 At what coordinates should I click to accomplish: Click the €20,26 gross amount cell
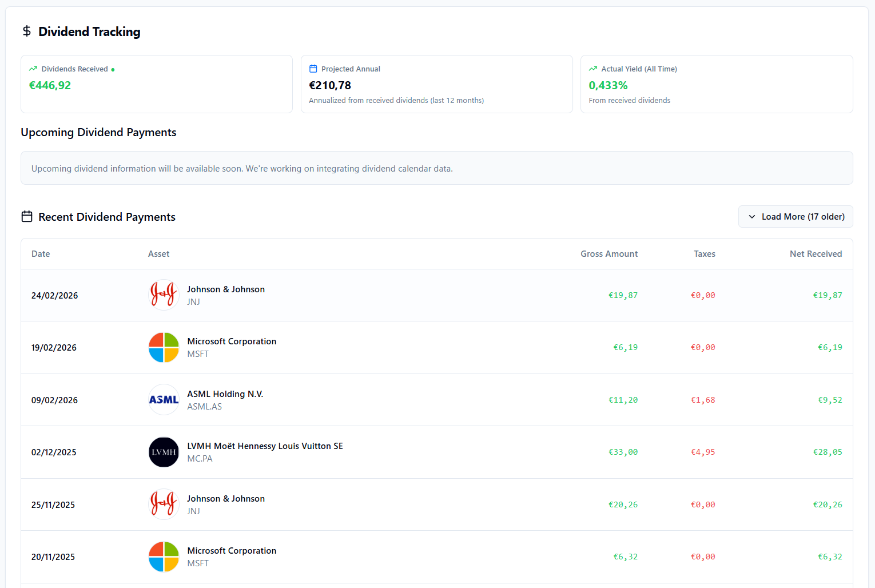[x=623, y=504]
